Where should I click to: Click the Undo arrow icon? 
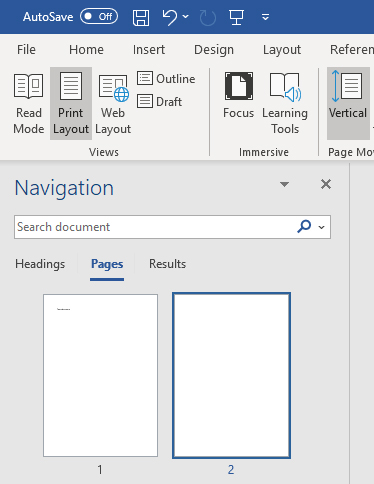170,17
